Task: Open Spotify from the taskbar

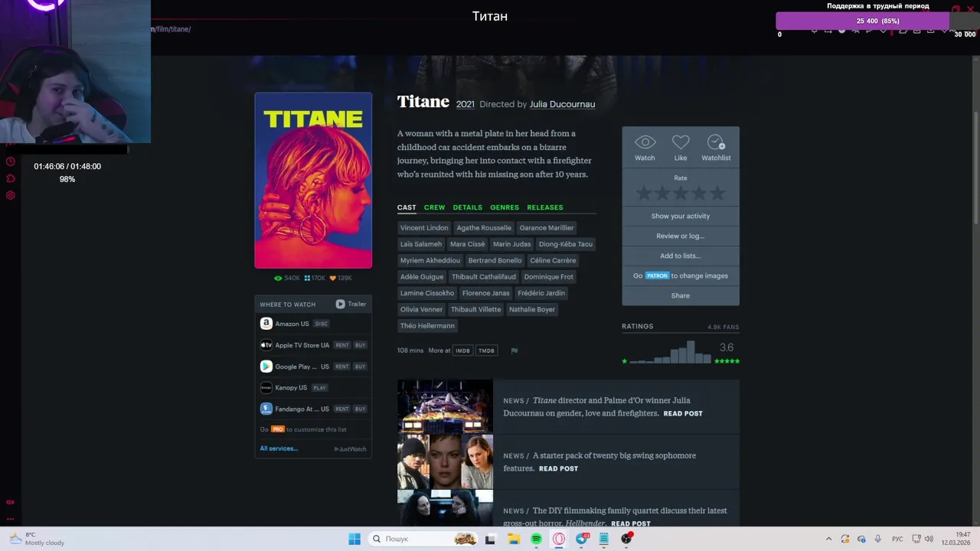Action: coord(536,539)
